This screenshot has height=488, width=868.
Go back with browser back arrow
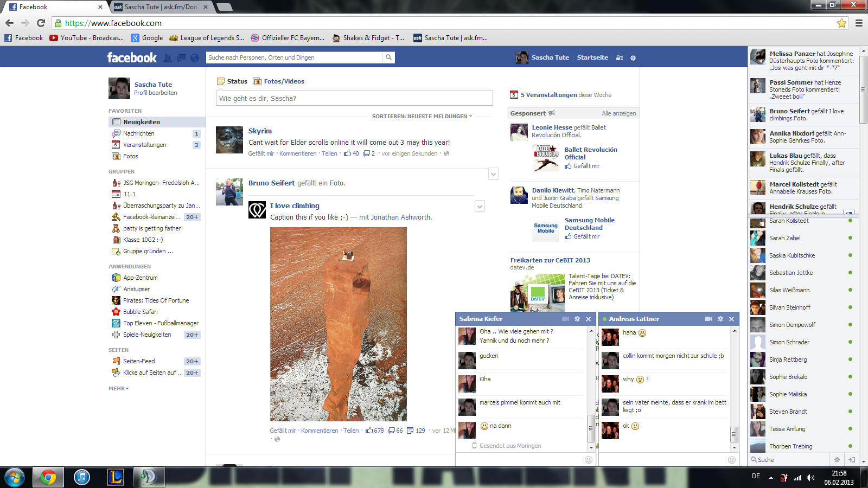coord(9,23)
